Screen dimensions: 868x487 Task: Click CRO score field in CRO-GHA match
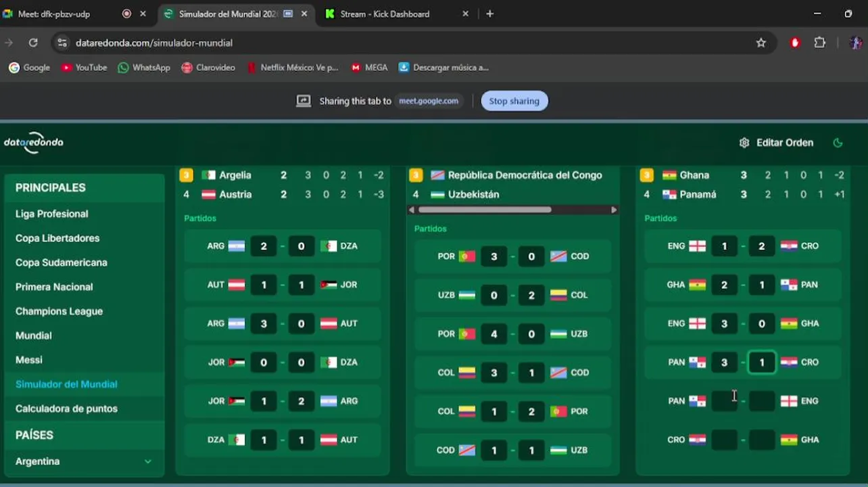click(x=724, y=440)
